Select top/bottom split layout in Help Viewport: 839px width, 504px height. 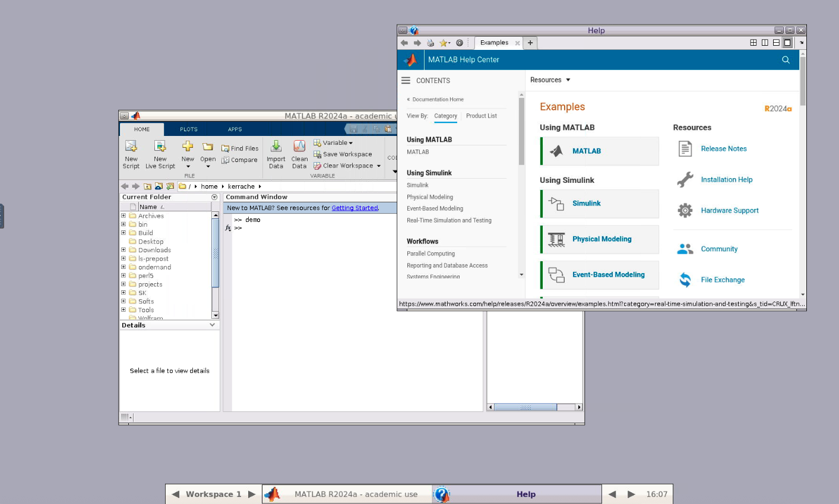(x=776, y=43)
